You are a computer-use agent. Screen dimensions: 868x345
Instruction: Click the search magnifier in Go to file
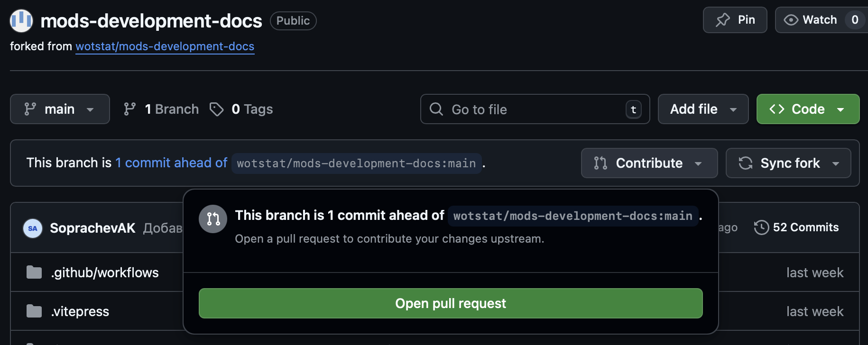[x=436, y=109]
